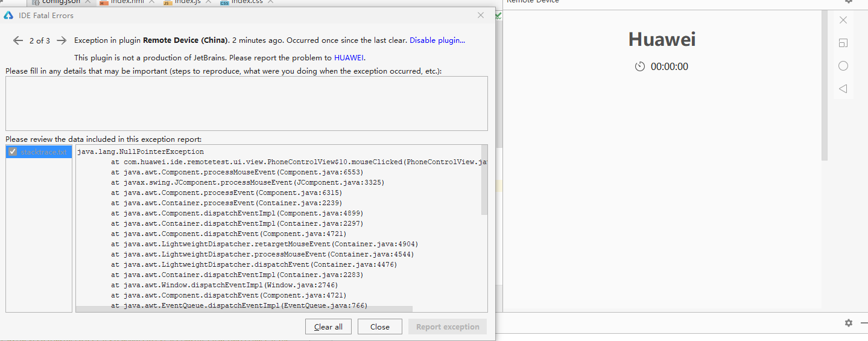Click the java.lang.NullPointerException line
The image size is (868, 341).
coord(141,151)
